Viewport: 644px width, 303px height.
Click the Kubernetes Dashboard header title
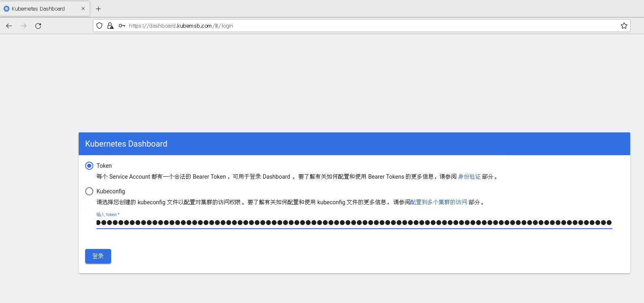tap(126, 144)
